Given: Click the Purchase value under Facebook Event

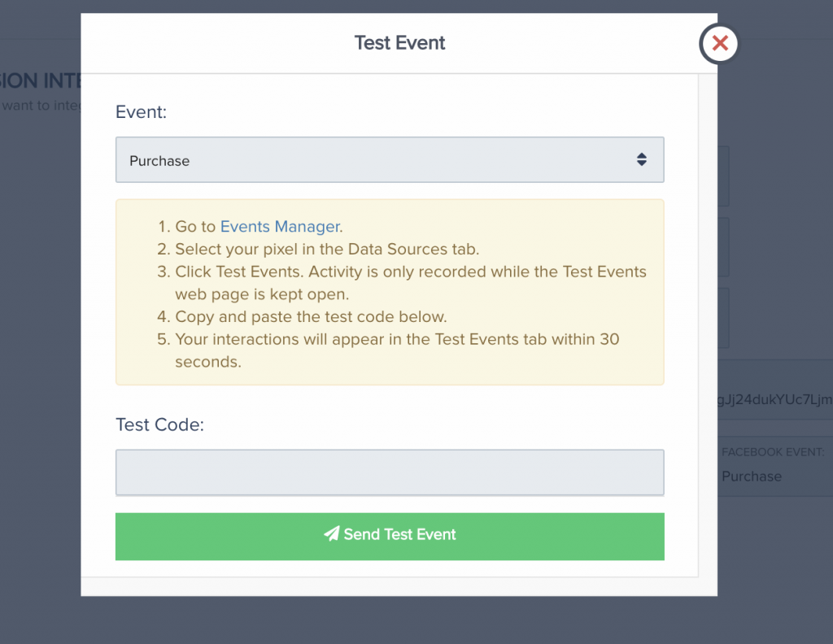Looking at the screenshot, I should point(752,476).
